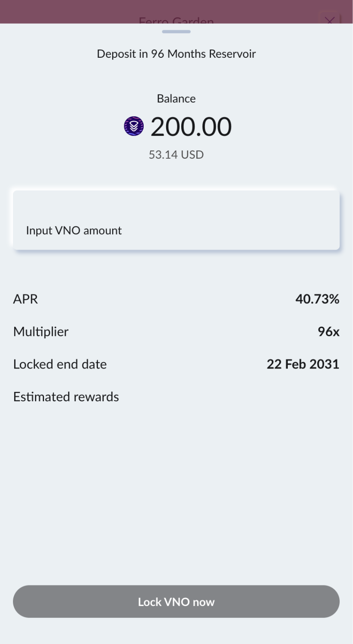Click the VNO token icon beside balance
This screenshot has width=353, height=644.
tap(134, 126)
